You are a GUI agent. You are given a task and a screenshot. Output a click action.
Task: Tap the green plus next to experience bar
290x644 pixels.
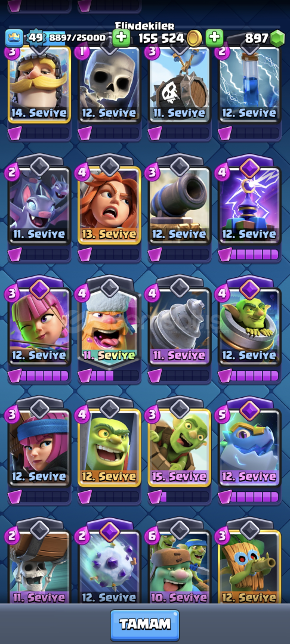pyautogui.click(x=121, y=38)
